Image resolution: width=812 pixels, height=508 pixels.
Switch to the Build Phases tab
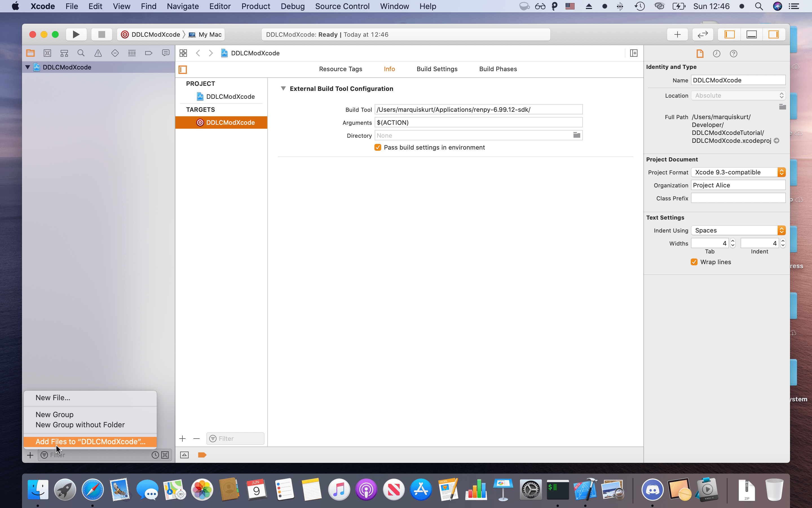tap(498, 69)
